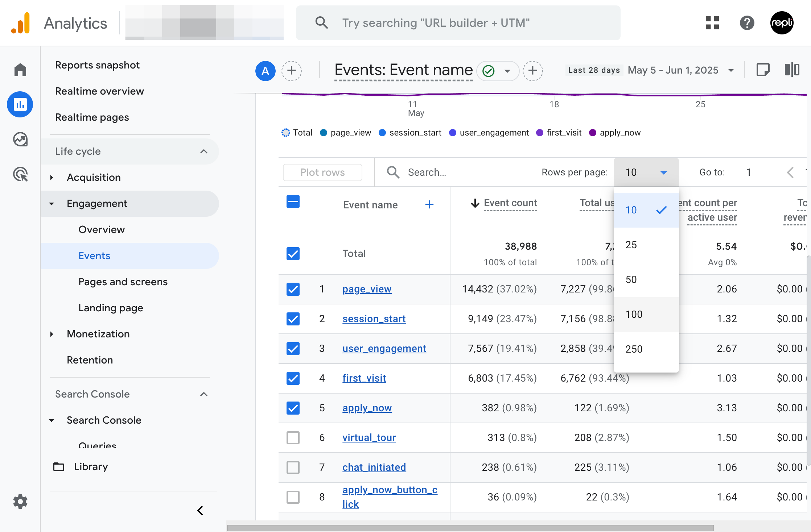Focus the top Analytics search box
The width and height of the screenshot is (811, 532).
(458, 23)
